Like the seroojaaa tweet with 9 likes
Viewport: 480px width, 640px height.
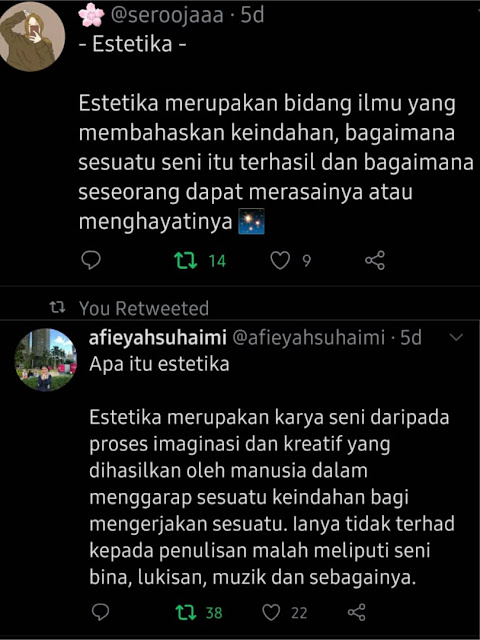pyautogui.click(x=280, y=260)
